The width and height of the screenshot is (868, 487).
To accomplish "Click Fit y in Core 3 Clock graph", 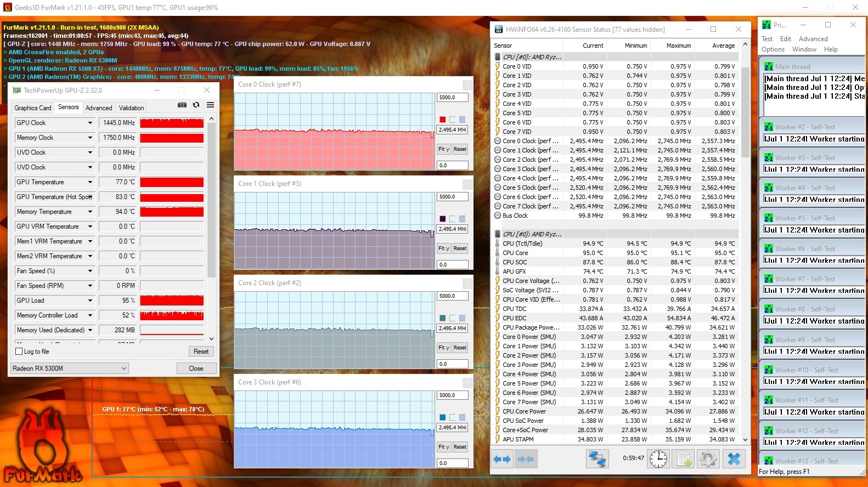I will coord(444,447).
